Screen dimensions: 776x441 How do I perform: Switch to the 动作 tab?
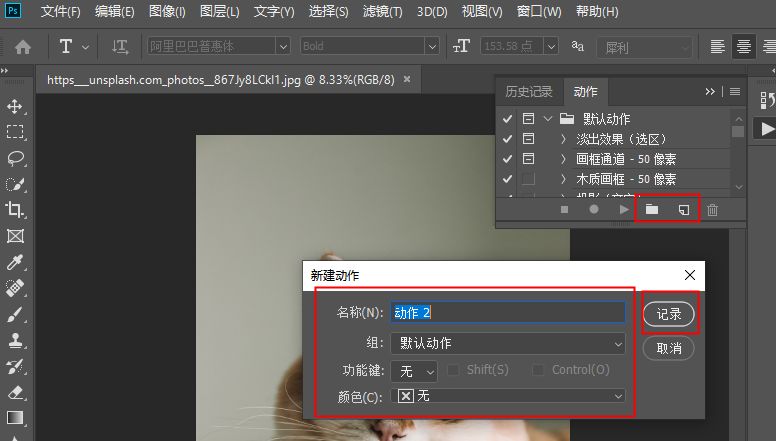pos(585,92)
